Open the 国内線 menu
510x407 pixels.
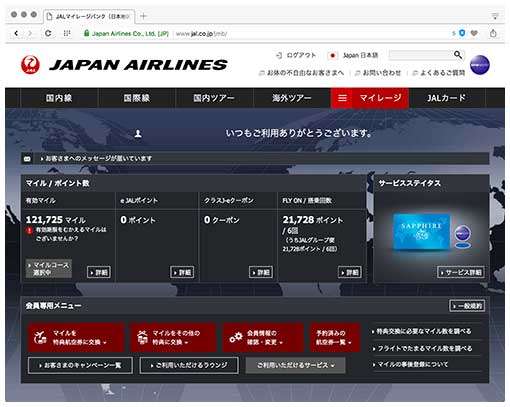click(x=59, y=98)
